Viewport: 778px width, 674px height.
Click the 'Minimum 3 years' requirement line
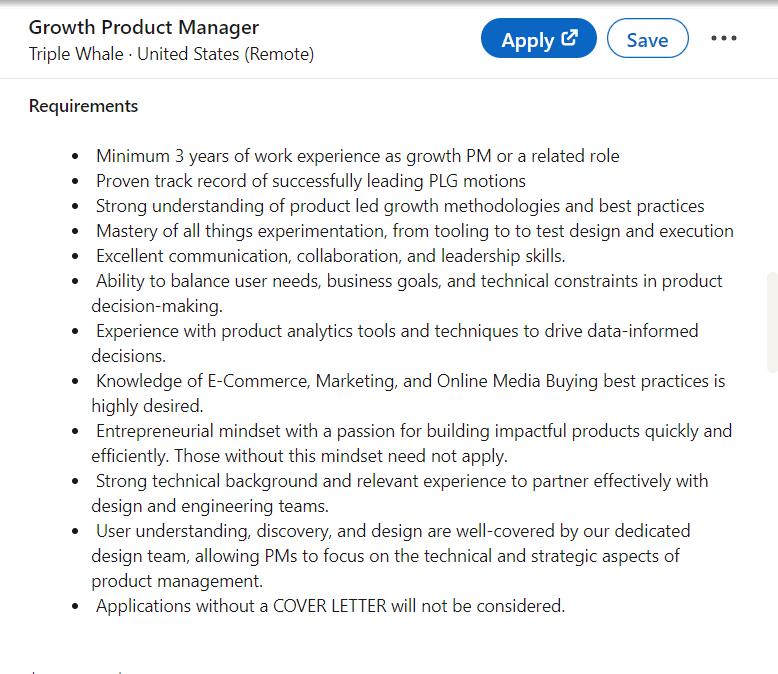tap(357, 156)
